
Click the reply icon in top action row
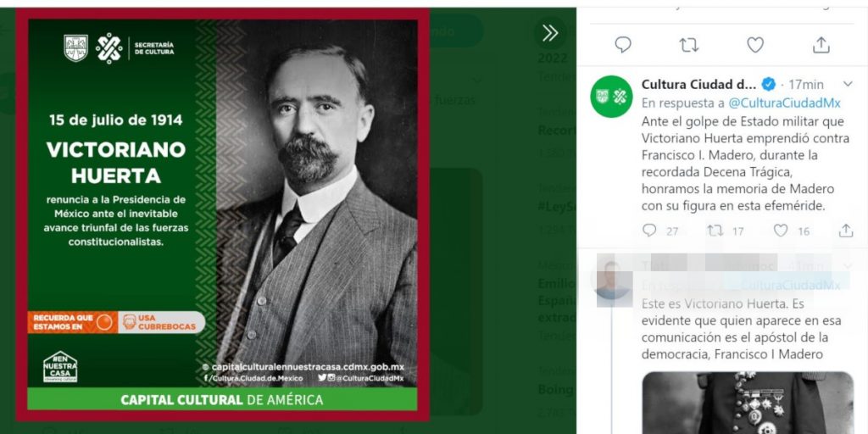tap(623, 45)
